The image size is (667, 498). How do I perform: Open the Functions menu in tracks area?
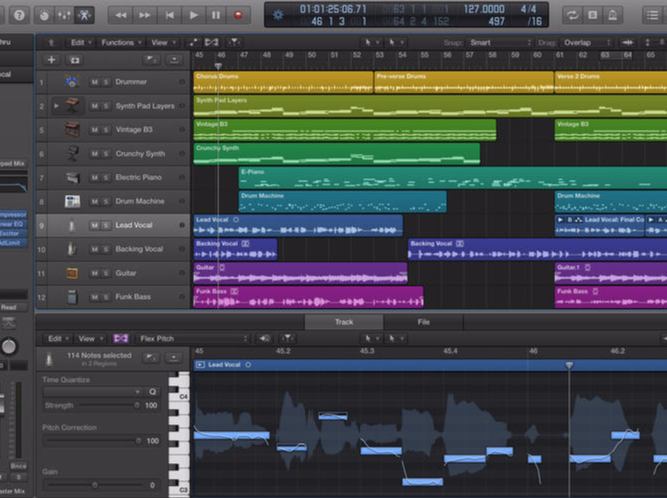click(120, 44)
